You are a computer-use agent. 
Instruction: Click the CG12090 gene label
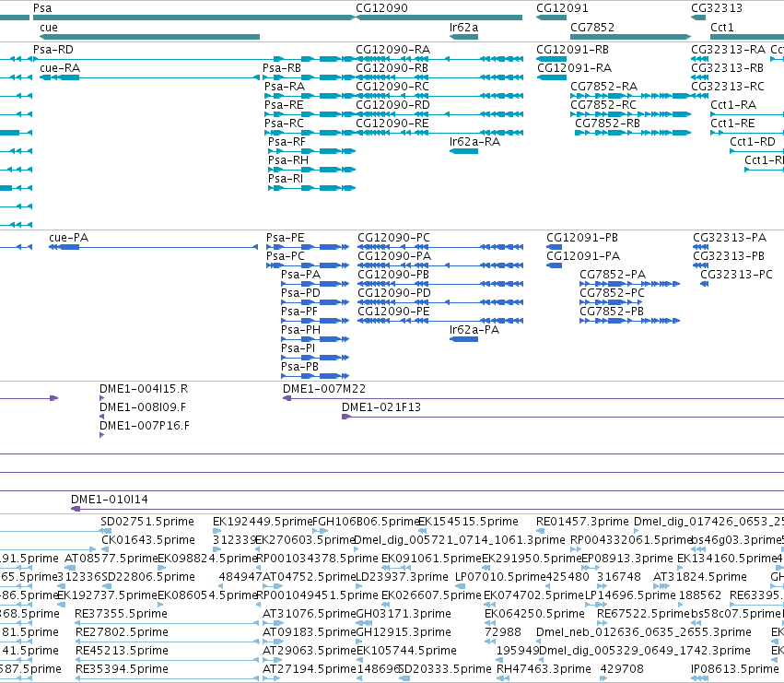[381, 8]
